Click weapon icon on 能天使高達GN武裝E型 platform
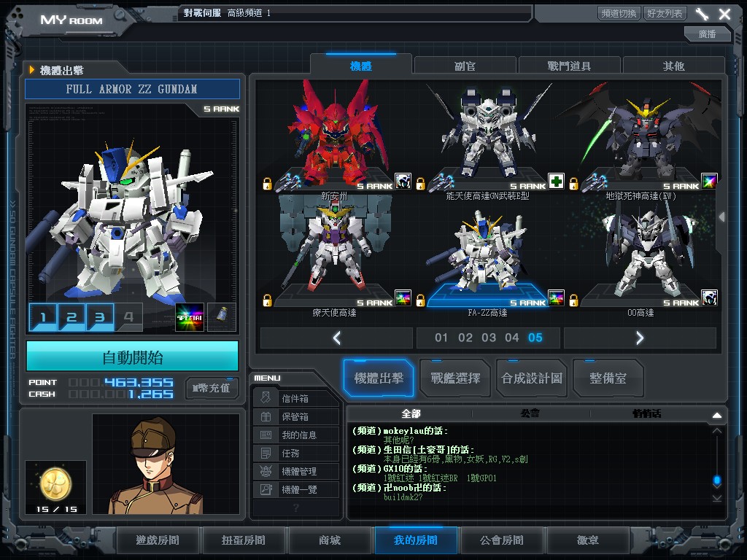Screen dimensions: 747x560 click(443, 182)
